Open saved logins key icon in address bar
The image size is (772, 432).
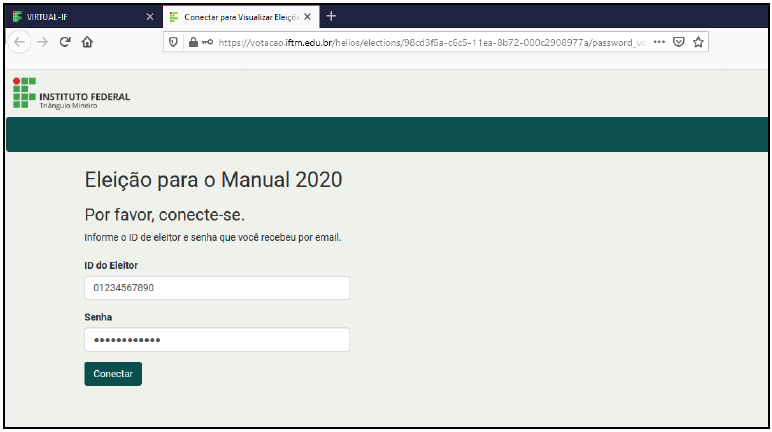[x=207, y=42]
